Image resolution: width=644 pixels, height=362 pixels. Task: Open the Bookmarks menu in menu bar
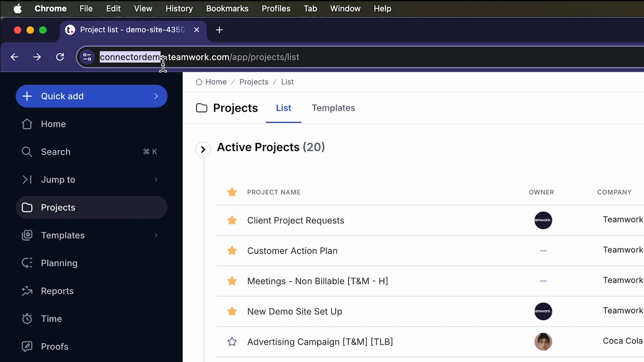[227, 9]
